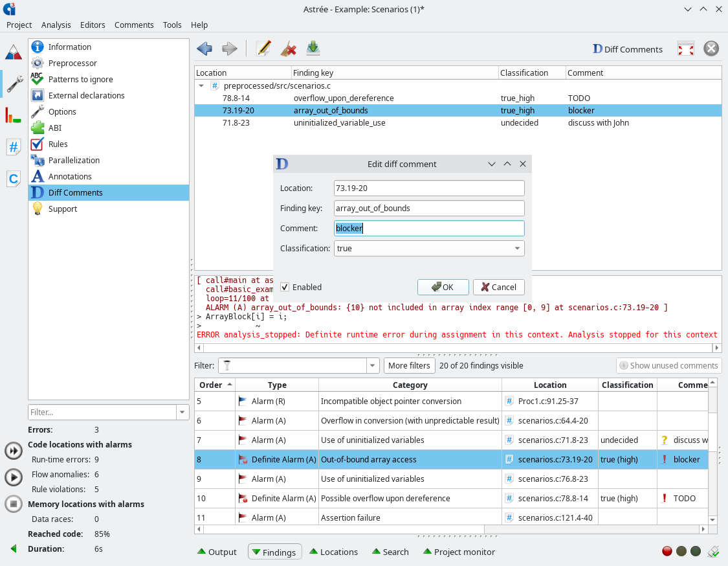This screenshot has width=728, height=566.
Task: Switch to the Locations panel tab
Action: click(x=333, y=552)
